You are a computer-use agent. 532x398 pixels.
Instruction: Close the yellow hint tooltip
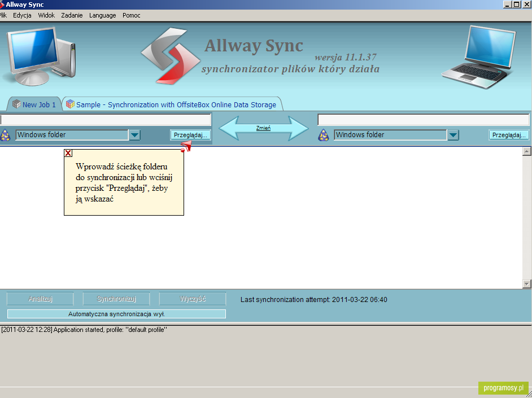tap(68, 153)
